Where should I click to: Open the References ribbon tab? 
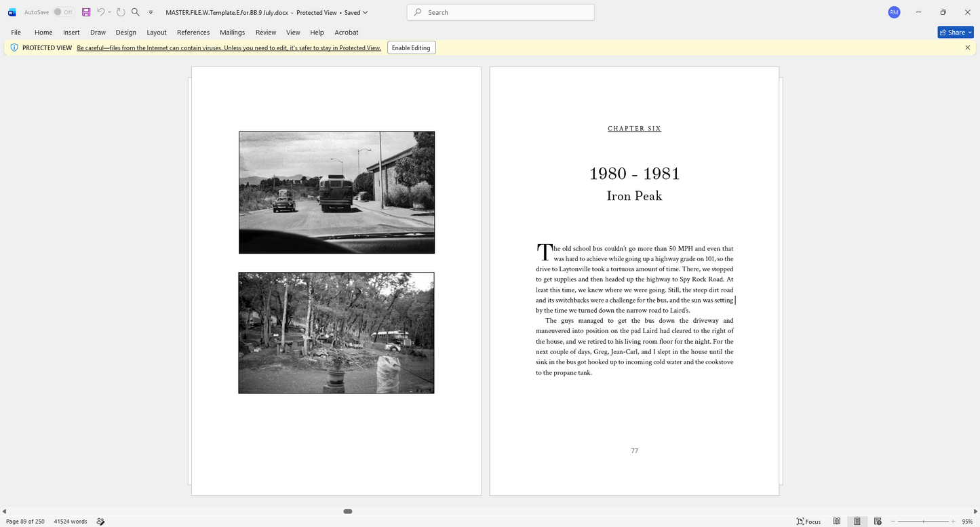click(x=193, y=32)
